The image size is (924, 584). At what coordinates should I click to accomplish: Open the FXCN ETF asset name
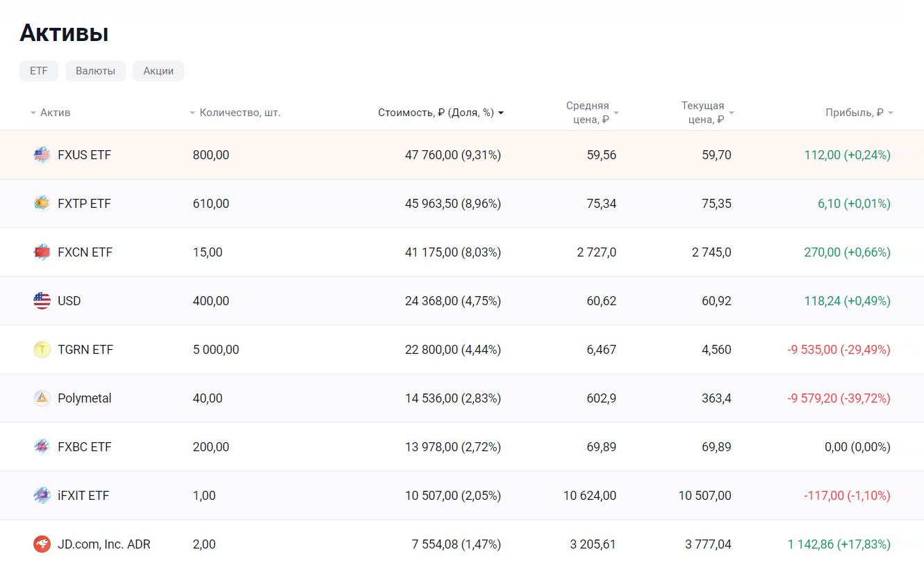coord(85,252)
